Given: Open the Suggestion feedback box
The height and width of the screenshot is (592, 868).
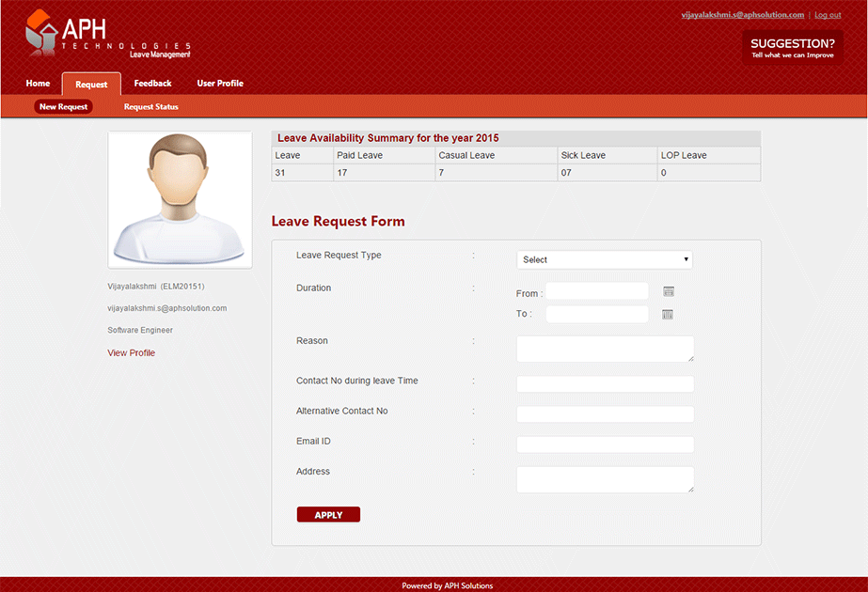Looking at the screenshot, I should click(x=792, y=48).
